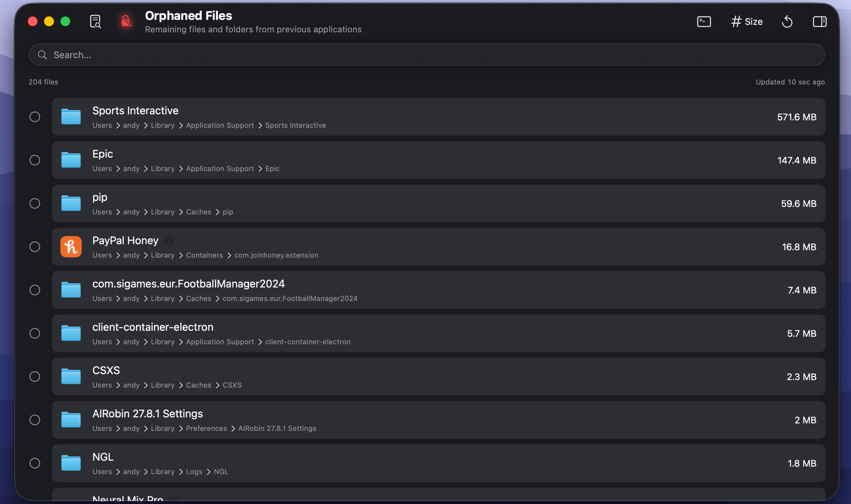
Task: Click the undo/rescan arrow icon
Action: tap(788, 21)
